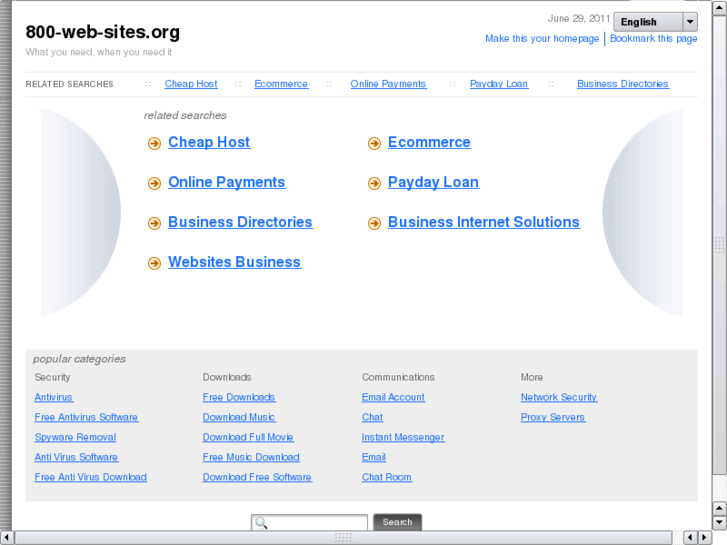Image resolution: width=727 pixels, height=545 pixels.
Task: Open Cheap Host in top related searches bar
Action: [191, 84]
